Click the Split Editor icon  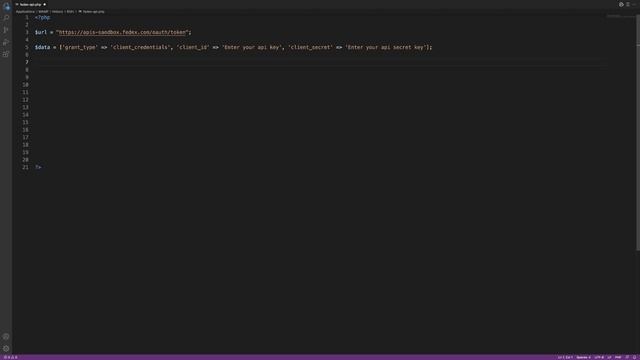628,4
